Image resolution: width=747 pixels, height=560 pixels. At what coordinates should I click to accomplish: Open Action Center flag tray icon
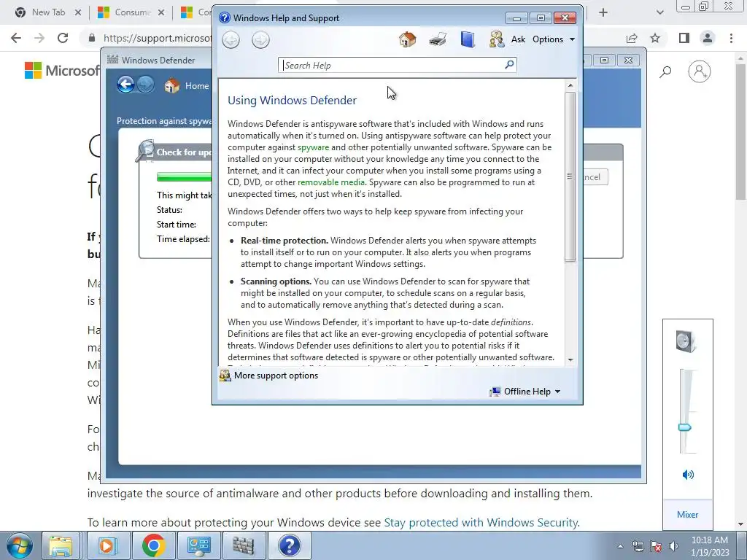pos(656,546)
